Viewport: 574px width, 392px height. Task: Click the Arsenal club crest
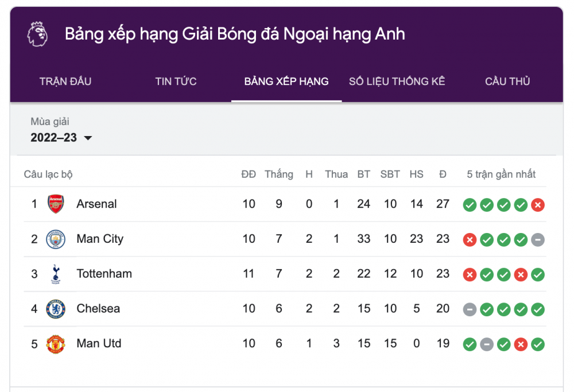56,204
